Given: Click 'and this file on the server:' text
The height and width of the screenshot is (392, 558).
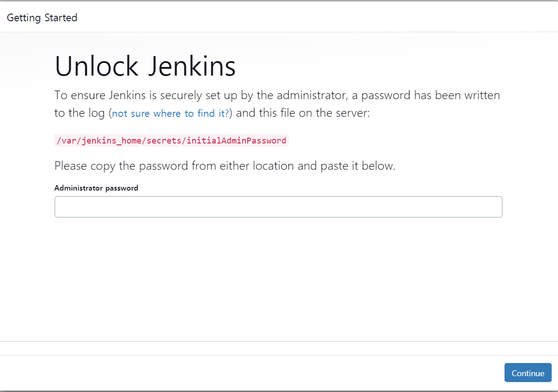Looking at the screenshot, I should click(303, 113).
